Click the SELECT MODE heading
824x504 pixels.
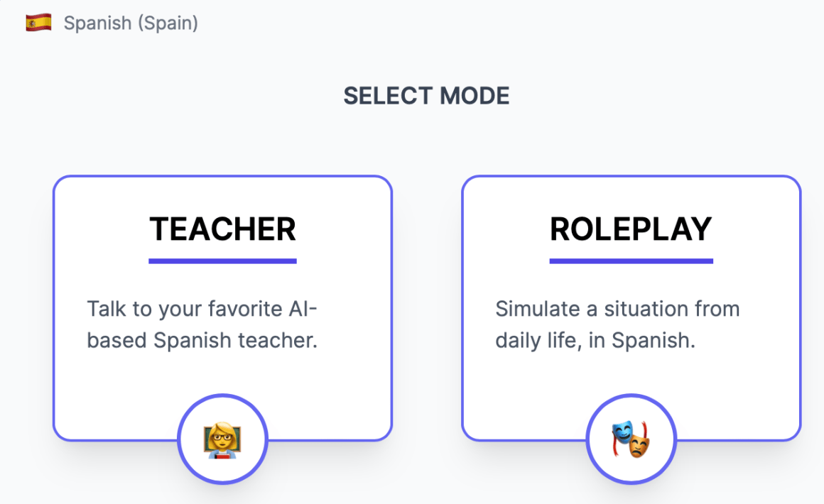click(426, 96)
